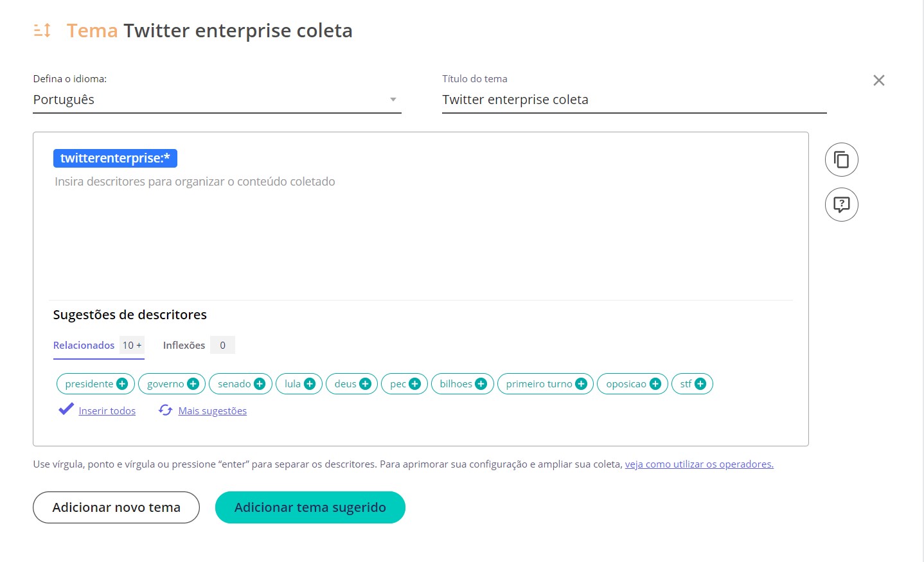Add the 'bilhoes' suggestion plus icon
This screenshot has height=562, width=924.
pos(481,384)
